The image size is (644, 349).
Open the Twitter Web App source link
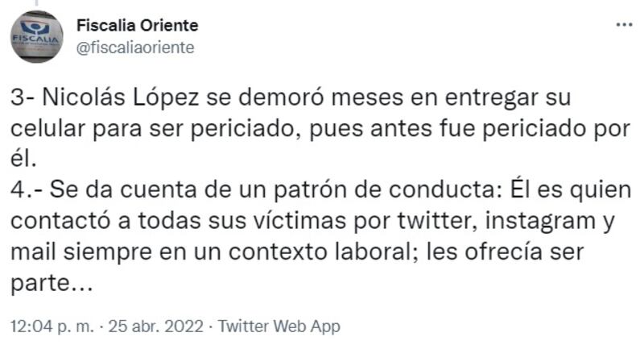[x=279, y=326]
